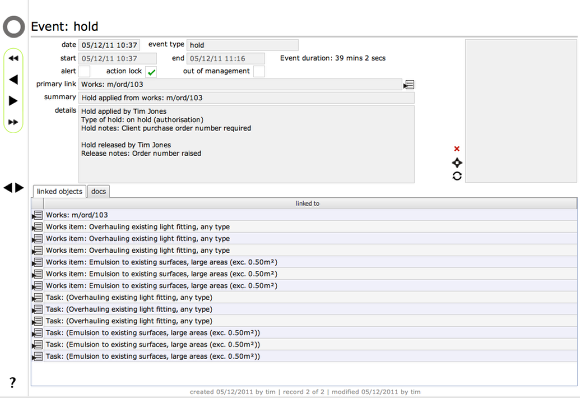Open third Works item Overhauling light fitting record icon

[x=37, y=250]
